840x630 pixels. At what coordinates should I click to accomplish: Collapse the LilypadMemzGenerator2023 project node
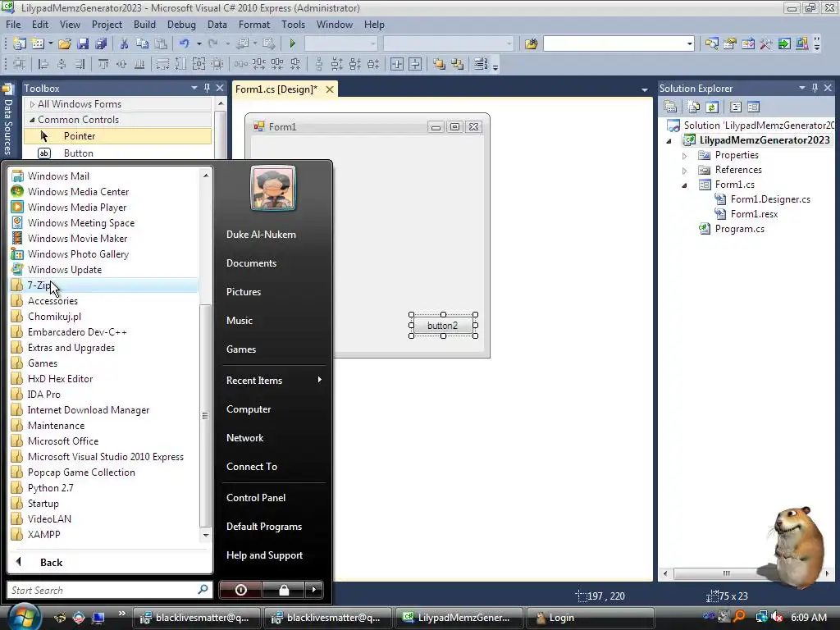669,141
